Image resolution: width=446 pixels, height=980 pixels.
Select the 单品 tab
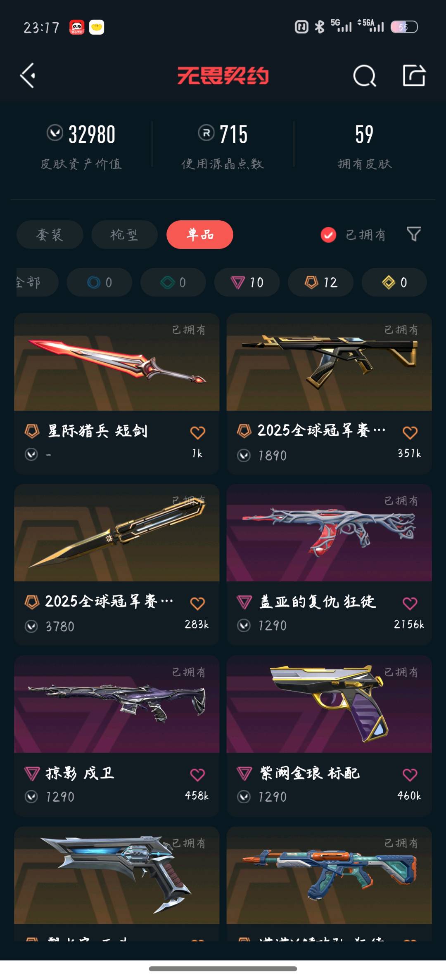pos(200,234)
